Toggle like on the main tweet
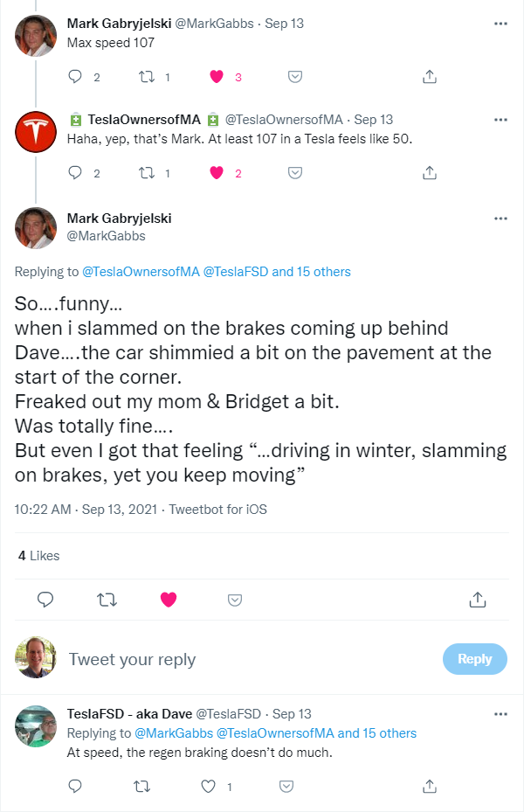Screen dimensions: 524x812 [169, 599]
